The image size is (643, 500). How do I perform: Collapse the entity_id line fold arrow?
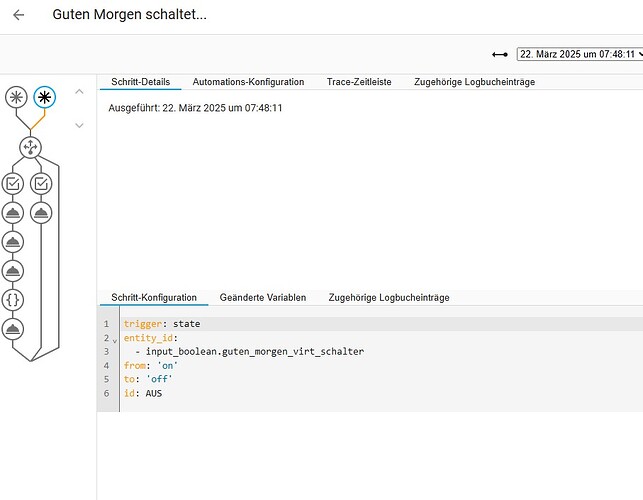[x=115, y=340]
